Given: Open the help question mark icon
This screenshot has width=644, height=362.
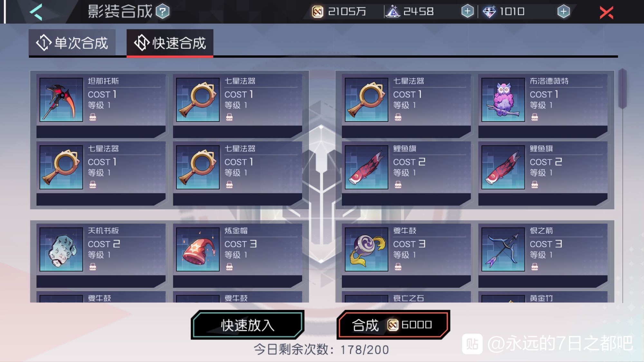Looking at the screenshot, I should coord(163,12).
